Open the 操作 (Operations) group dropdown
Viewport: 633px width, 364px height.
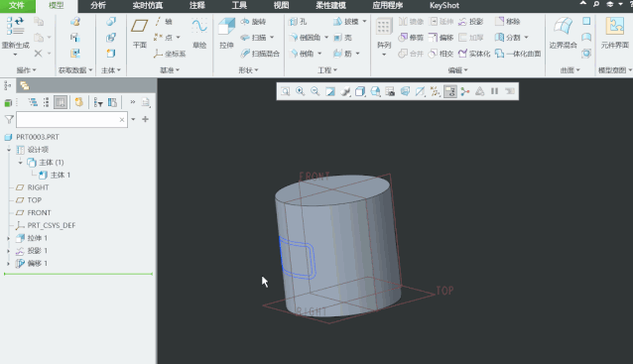pyautogui.click(x=26, y=70)
